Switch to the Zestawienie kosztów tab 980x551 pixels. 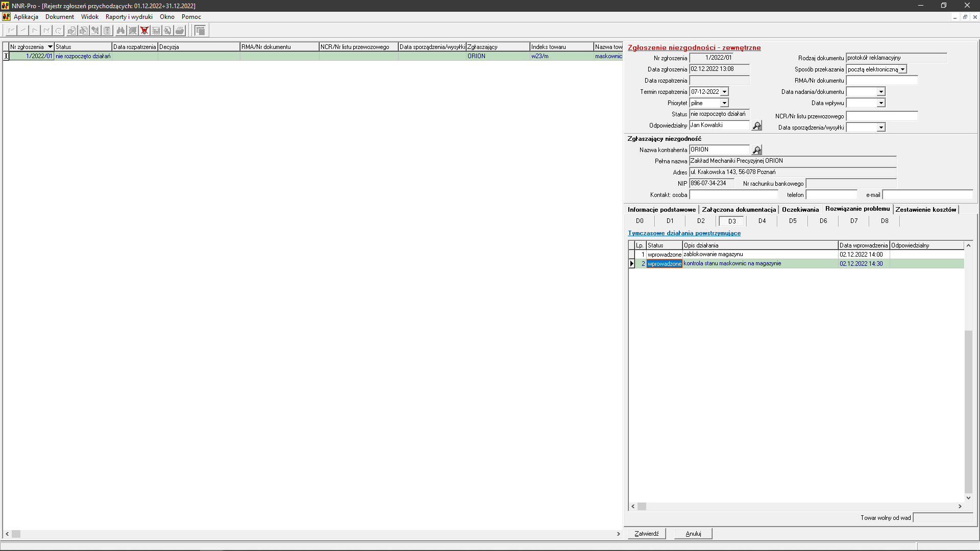point(925,210)
